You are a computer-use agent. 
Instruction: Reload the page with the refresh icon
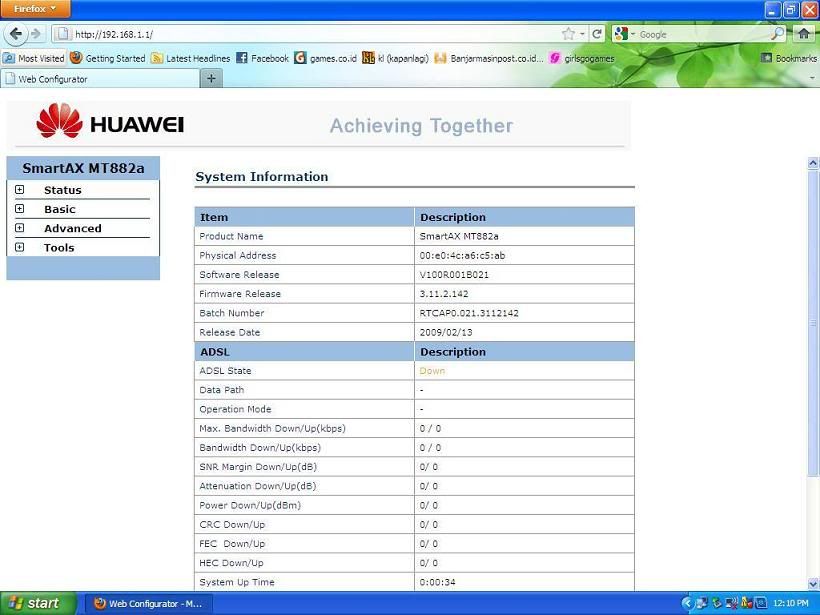[x=597, y=34]
